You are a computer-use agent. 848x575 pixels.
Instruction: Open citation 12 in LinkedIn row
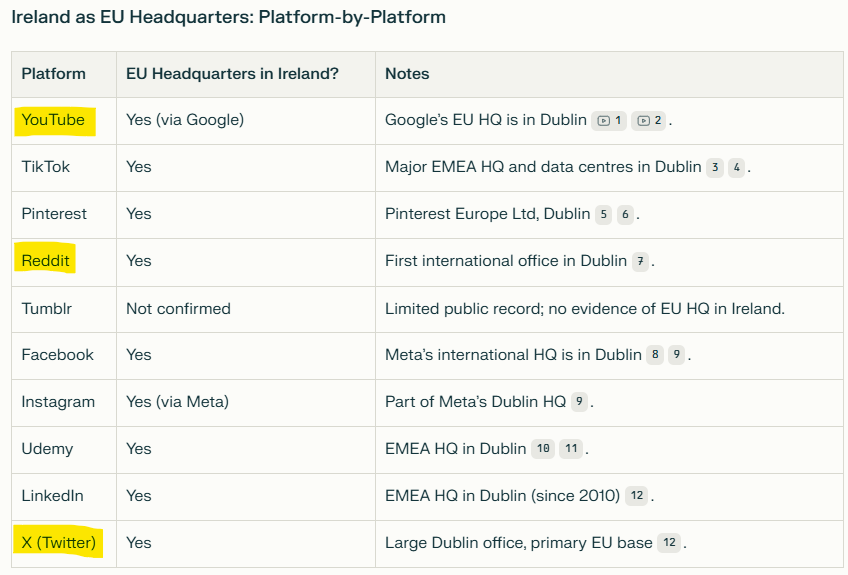click(x=637, y=495)
